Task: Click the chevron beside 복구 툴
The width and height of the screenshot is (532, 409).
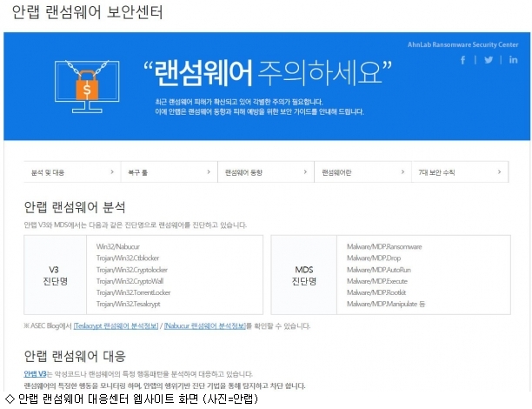Action: 209,172
